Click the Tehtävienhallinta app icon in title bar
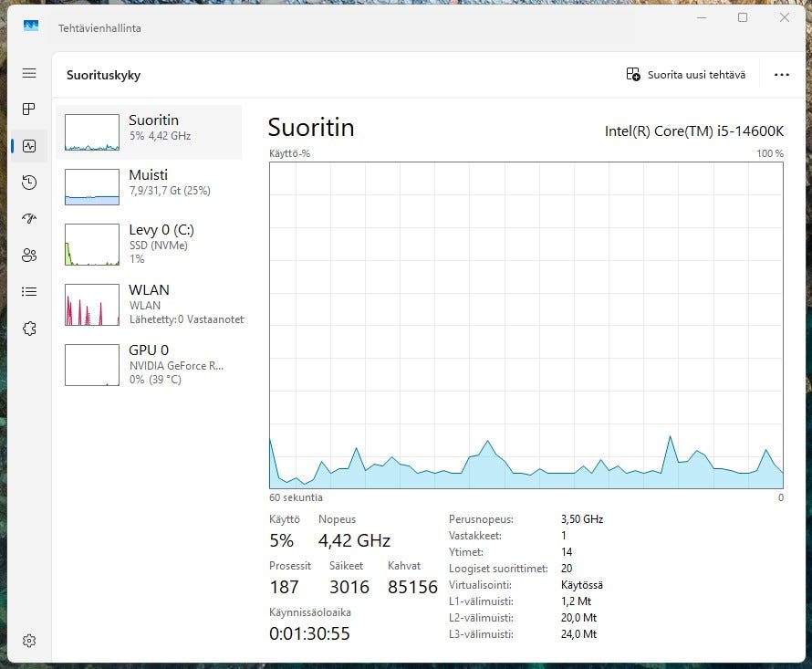 (x=31, y=27)
